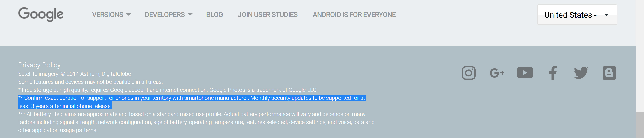Click the country selector's dropdown arrow

pos(606,15)
